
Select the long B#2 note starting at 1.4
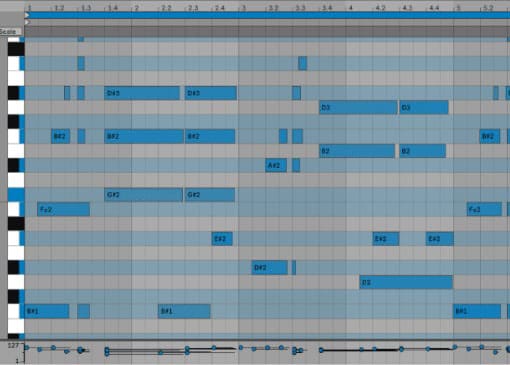(x=144, y=136)
